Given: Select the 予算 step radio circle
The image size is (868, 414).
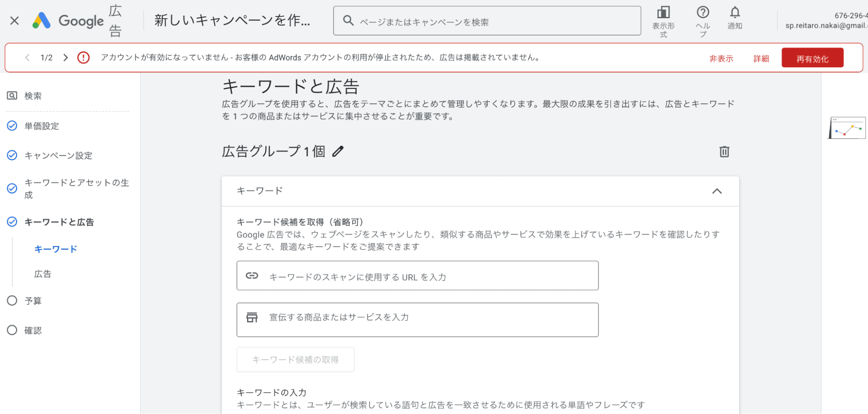Looking at the screenshot, I should pos(12,301).
